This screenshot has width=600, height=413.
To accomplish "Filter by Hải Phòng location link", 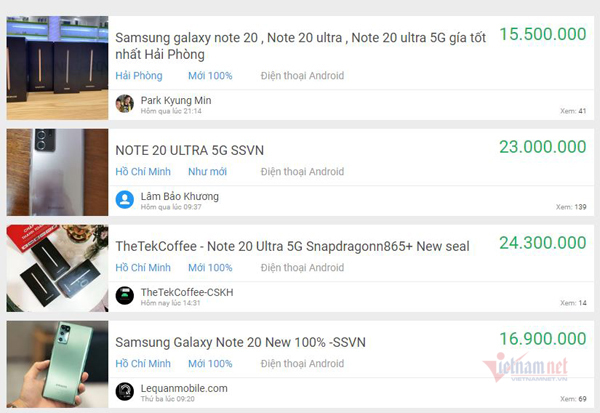I will pyautogui.click(x=138, y=76).
